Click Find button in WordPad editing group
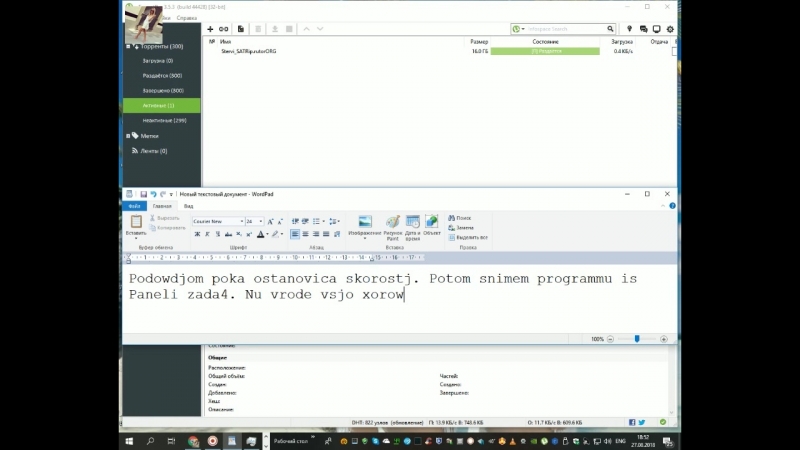This screenshot has width=800, height=450. (x=462, y=217)
